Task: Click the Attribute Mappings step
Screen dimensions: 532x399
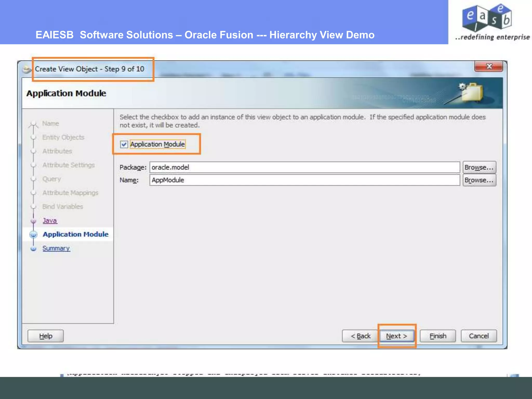Action: 70,193
